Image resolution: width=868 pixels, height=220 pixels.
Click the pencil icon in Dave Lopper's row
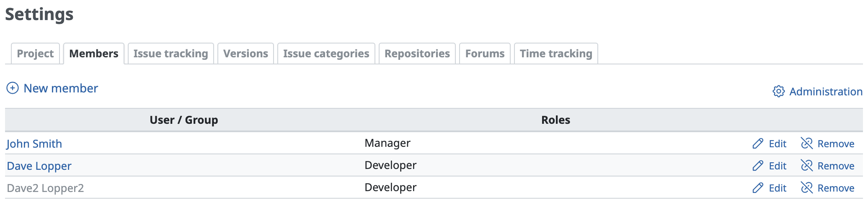point(758,166)
